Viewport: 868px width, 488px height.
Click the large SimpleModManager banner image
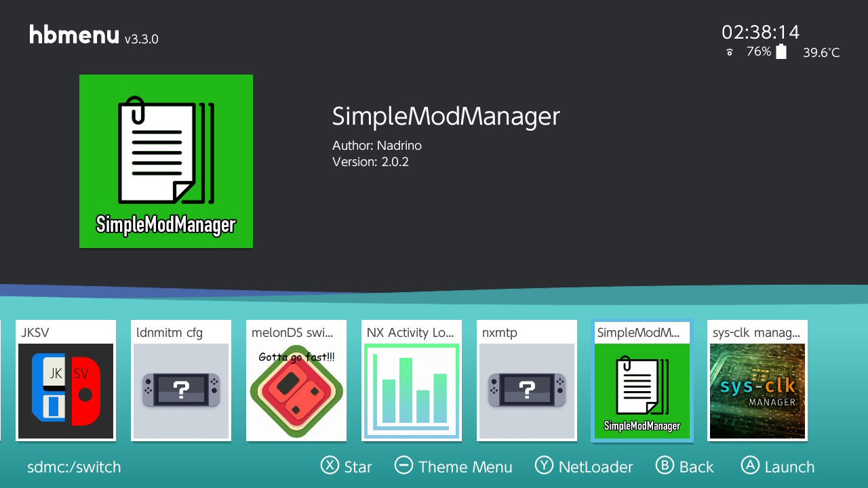coord(165,161)
